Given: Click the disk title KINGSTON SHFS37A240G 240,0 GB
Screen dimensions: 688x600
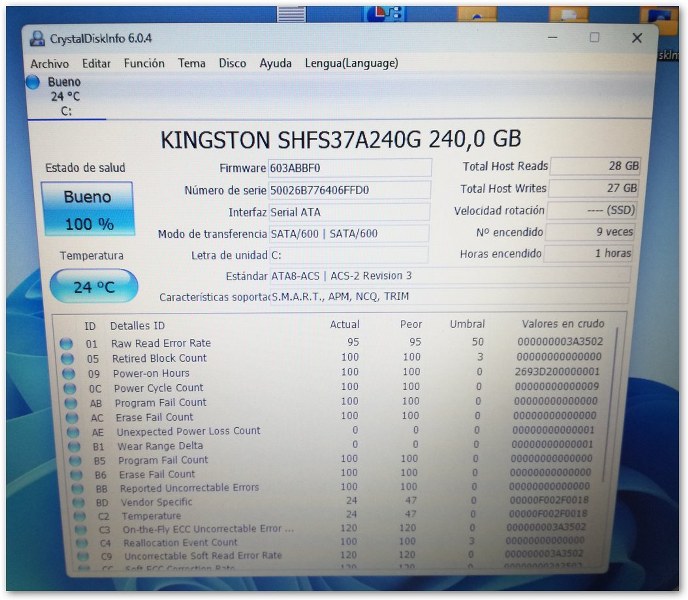Looking at the screenshot, I should click(341, 140).
